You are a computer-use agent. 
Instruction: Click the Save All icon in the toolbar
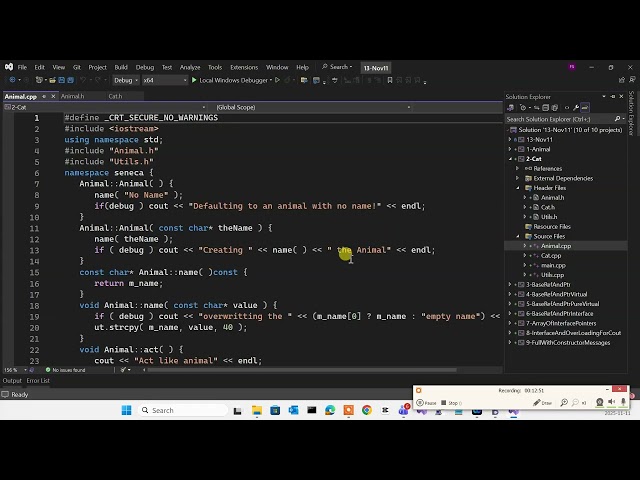coord(69,80)
